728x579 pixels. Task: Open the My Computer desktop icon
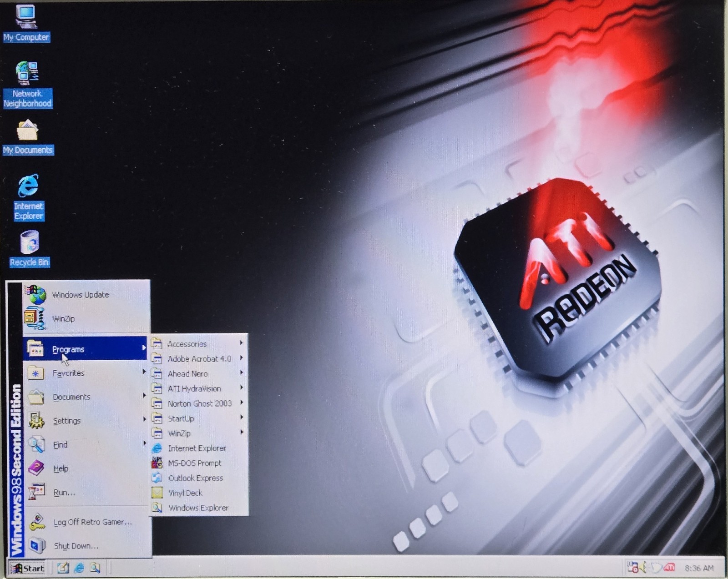26,23
